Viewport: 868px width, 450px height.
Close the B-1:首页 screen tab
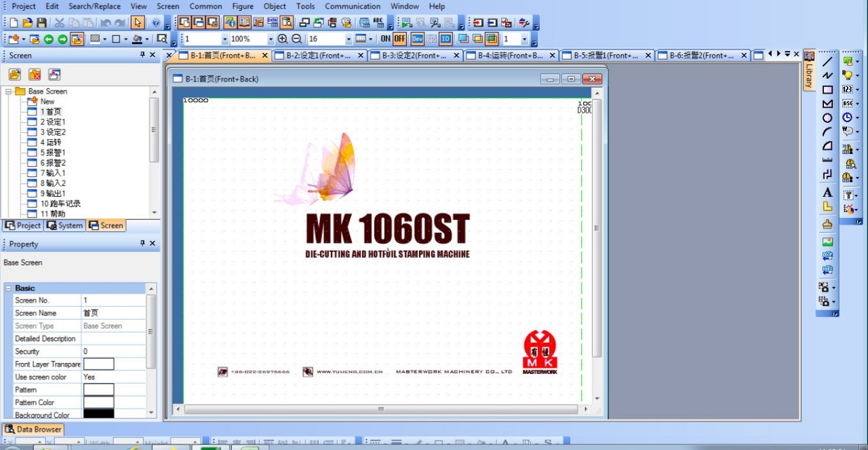click(264, 56)
